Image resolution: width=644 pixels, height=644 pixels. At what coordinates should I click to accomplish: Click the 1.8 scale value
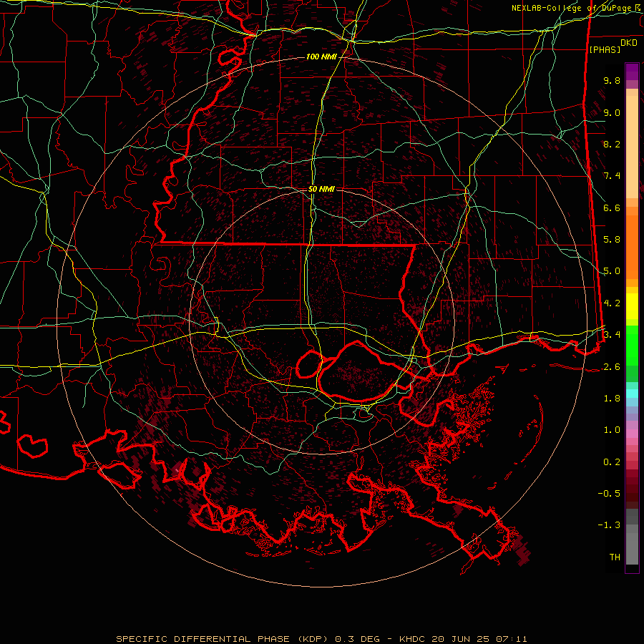[x=612, y=399]
